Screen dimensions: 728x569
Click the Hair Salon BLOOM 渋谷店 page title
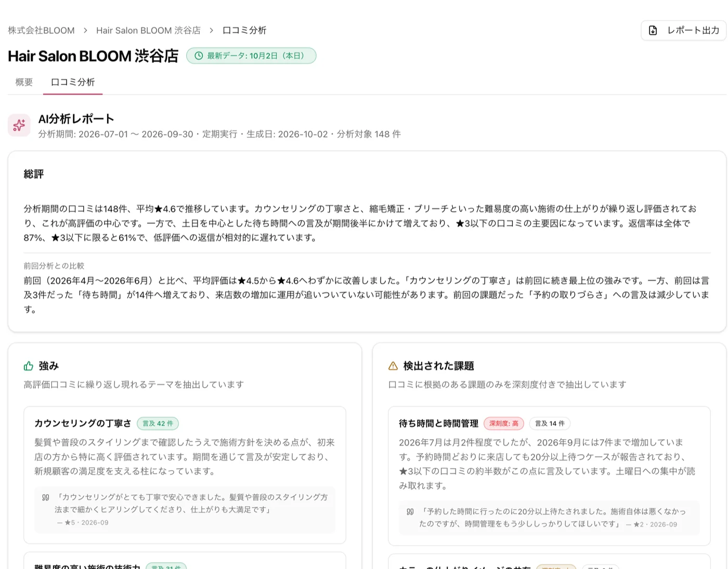(93, 56)
